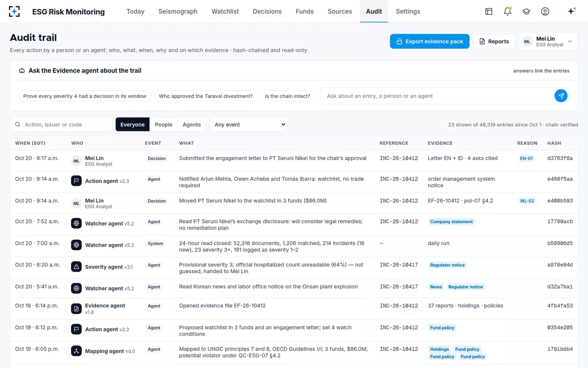Open the Company statement evidence tag
Viewport: 588px width, 368px height.
point(451,222)
